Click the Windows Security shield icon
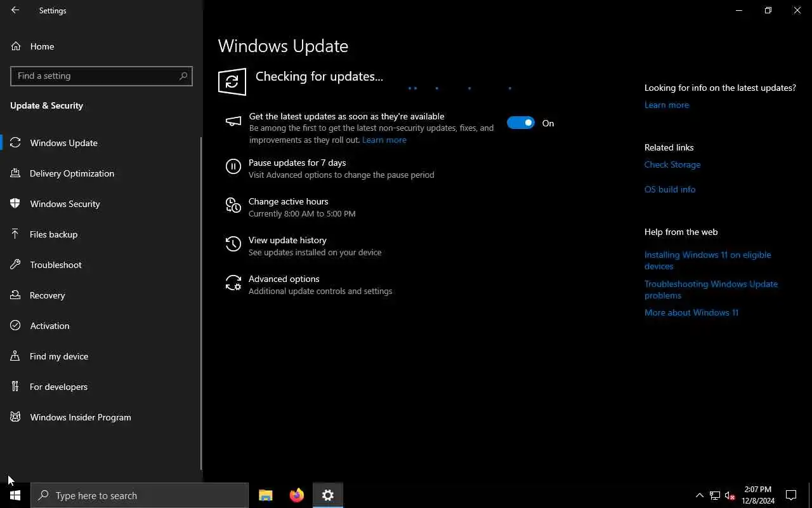This screenshot has height=508, width=812. [15, 204]
